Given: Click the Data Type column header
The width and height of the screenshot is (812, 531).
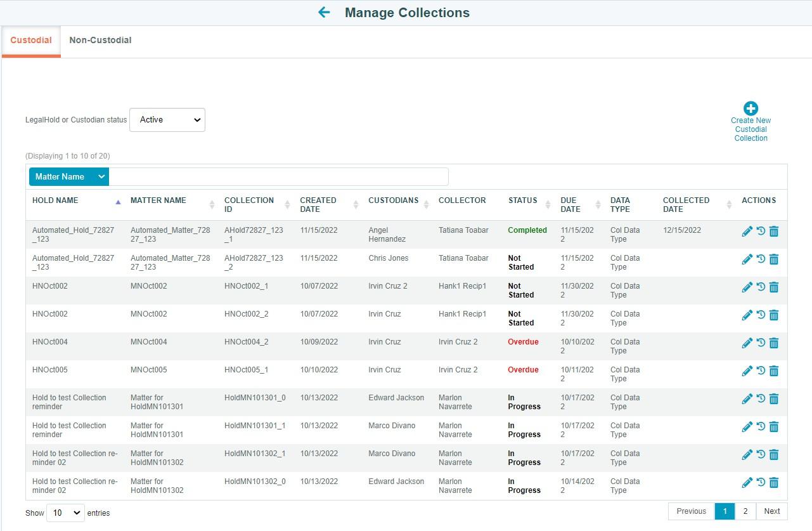Looking at the screenshot, I should (x=620, y=205).
